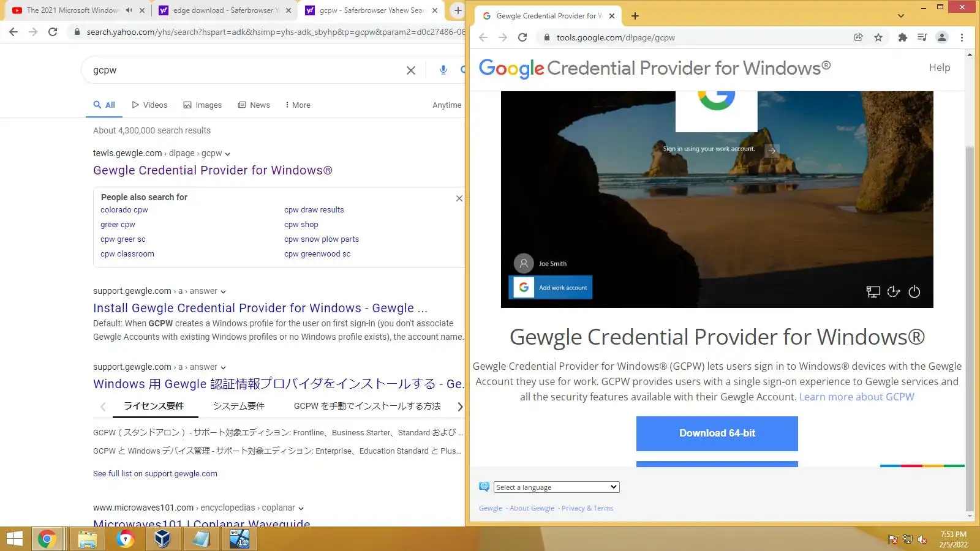Image resolution: width=980 pixels, height=551 pixels.
Task: Search for colorado cpw suggestion
Action: click(124, 210)
